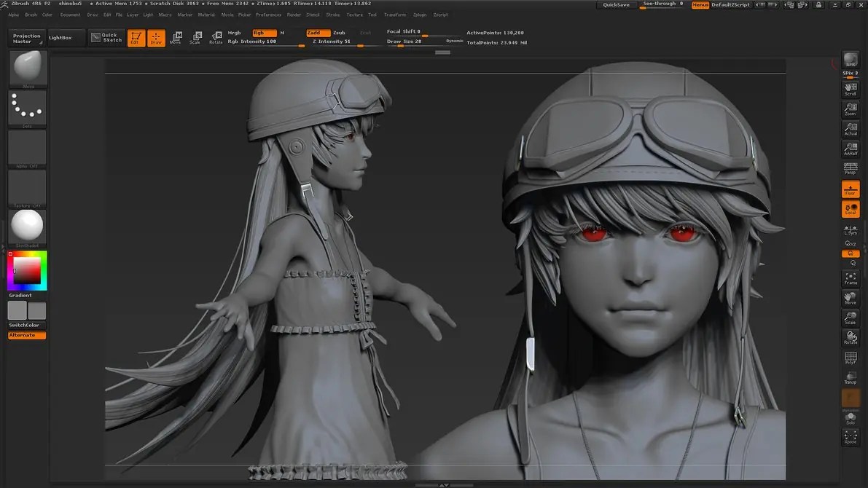Click the AAHalf zoom icon
Viewport: 868px width, 488px height.
(851, 149)
